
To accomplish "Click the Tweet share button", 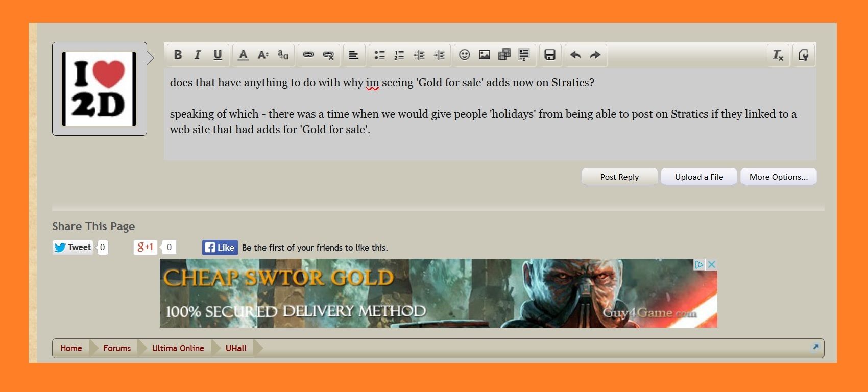I will 73,248.
